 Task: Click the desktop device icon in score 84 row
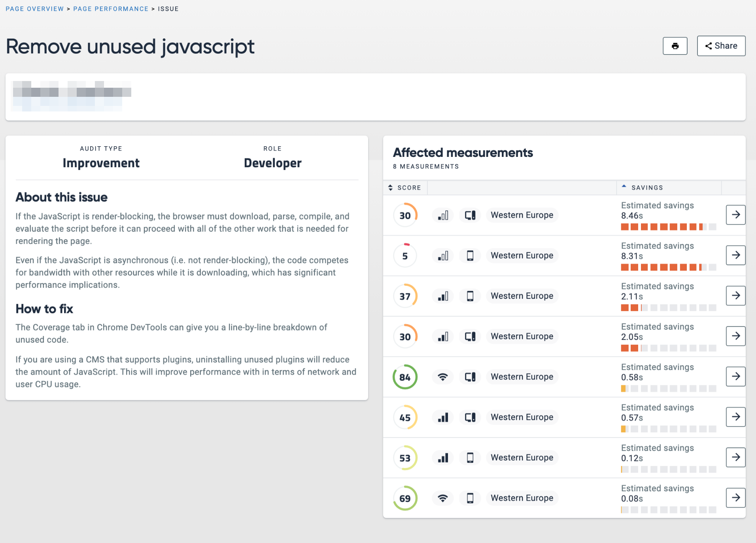[470, 377]
